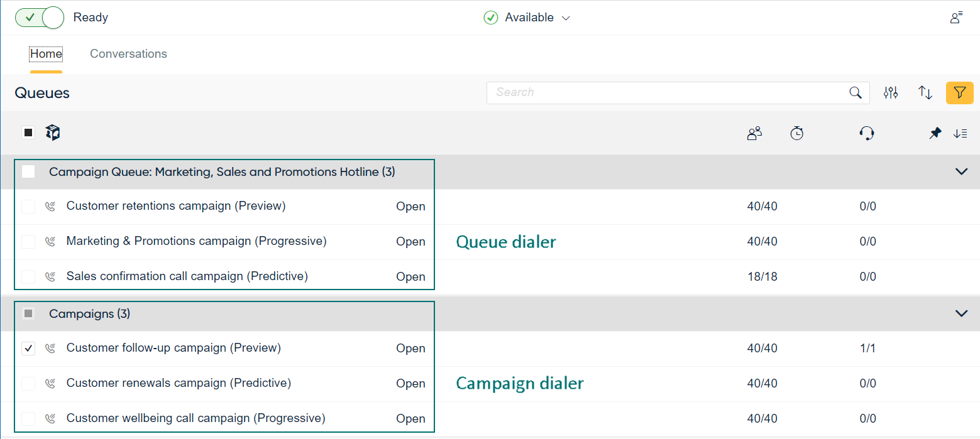
Task: Collapse the Campaign Queue group chevron
Action: tap(961, 171)
